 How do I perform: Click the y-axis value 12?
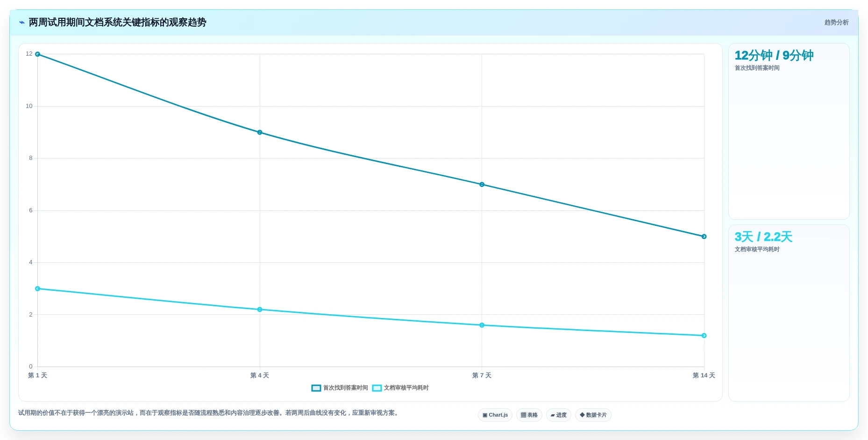pos(29,54)
